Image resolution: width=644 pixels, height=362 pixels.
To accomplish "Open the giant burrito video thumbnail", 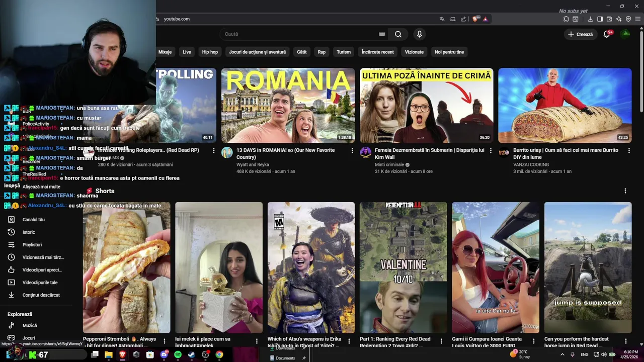I will pos(565,106).
